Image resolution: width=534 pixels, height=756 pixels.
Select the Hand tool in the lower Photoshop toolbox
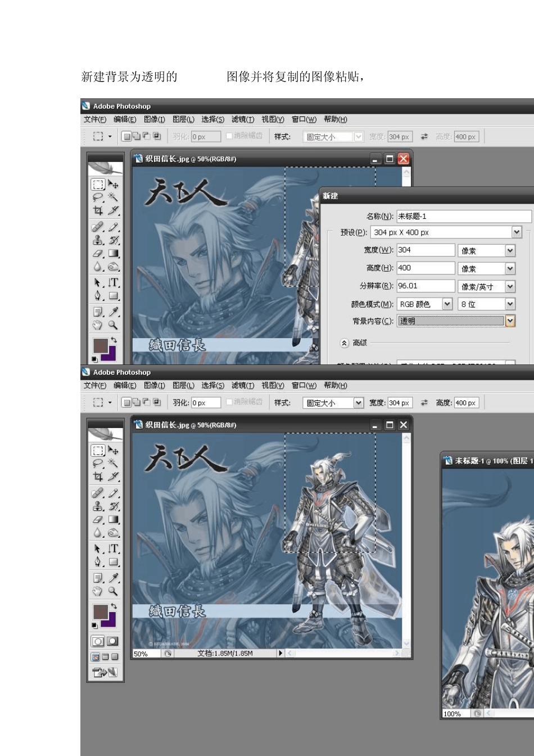98,591
